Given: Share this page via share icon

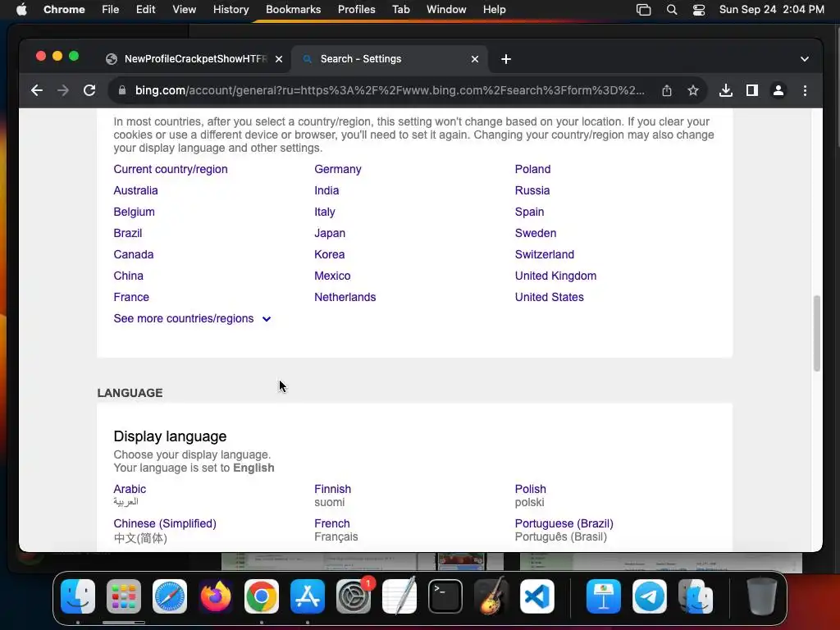Looking at the screenshot, I should pyautogui.click(x=666, y=90).
